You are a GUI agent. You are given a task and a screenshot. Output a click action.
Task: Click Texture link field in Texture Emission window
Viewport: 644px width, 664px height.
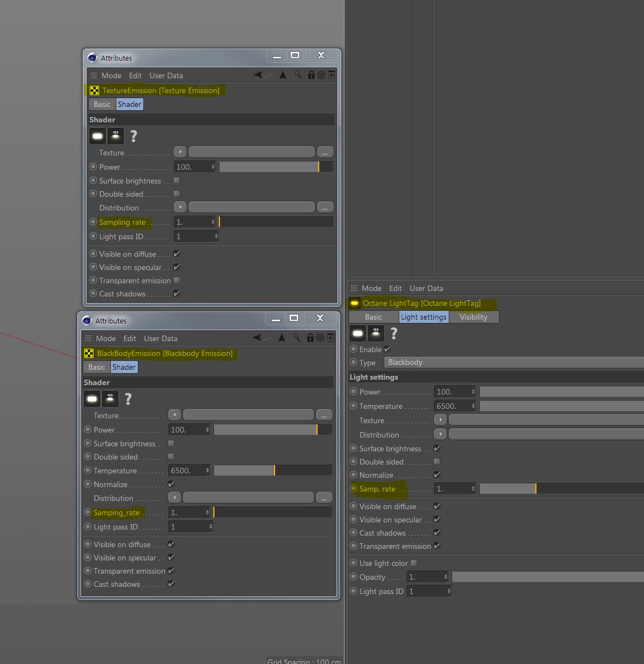[252, 152]
